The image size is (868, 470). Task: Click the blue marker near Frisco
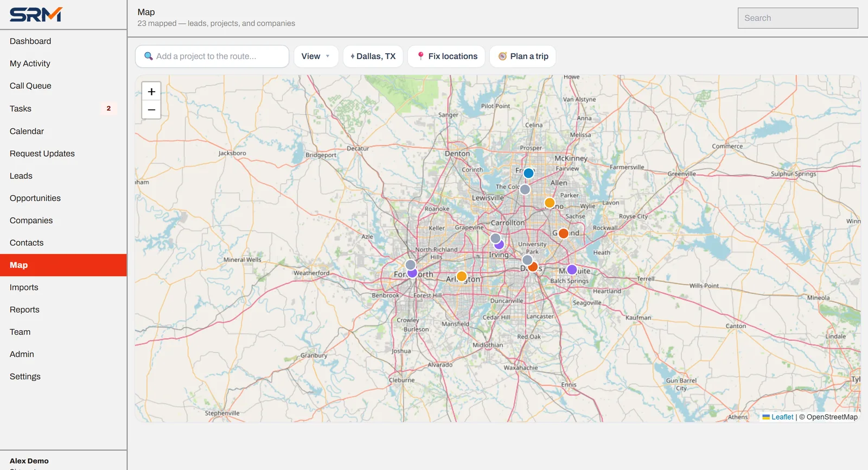click(x=528, y=173)
